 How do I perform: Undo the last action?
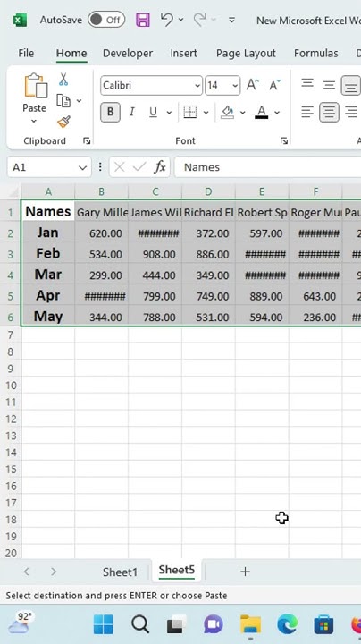pyautogui.click(x=166, y=20)
